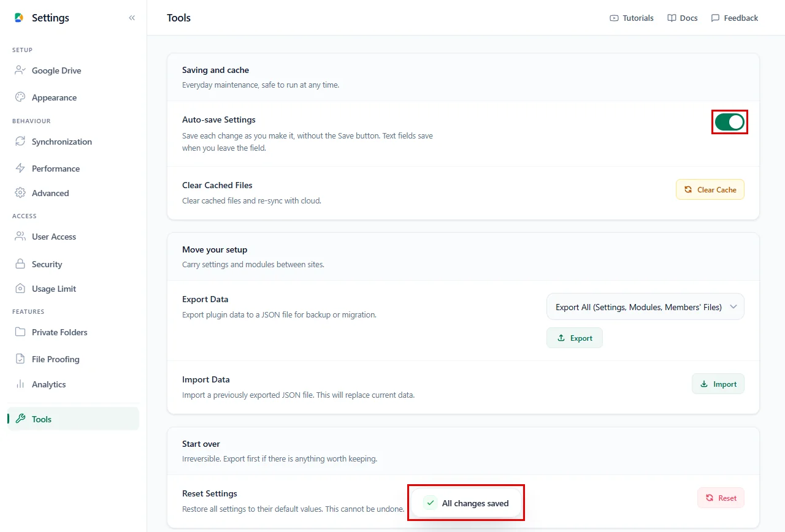
Task: Click the "Saving and cache" section heading
Action: [x=216, y=70]
